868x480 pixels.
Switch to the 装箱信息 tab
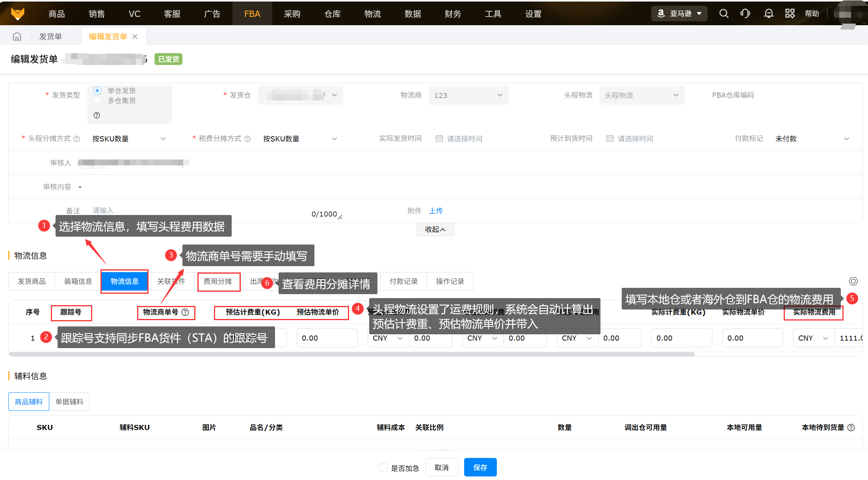tap(78, 281)
